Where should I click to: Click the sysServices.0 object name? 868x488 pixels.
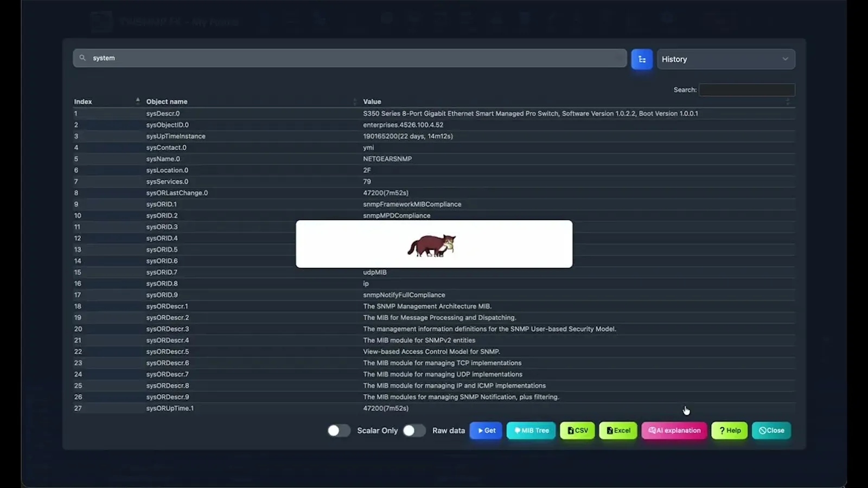[167, 182]
